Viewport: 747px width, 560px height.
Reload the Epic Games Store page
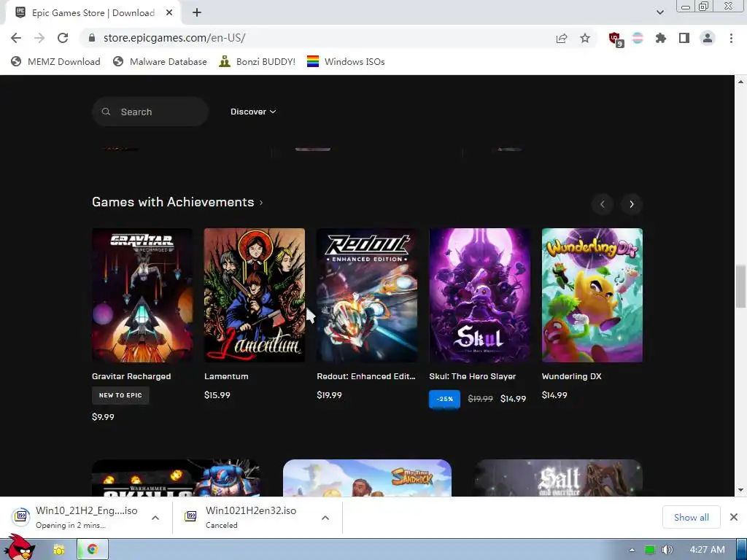pyautogui.click(x=63, y=38)
